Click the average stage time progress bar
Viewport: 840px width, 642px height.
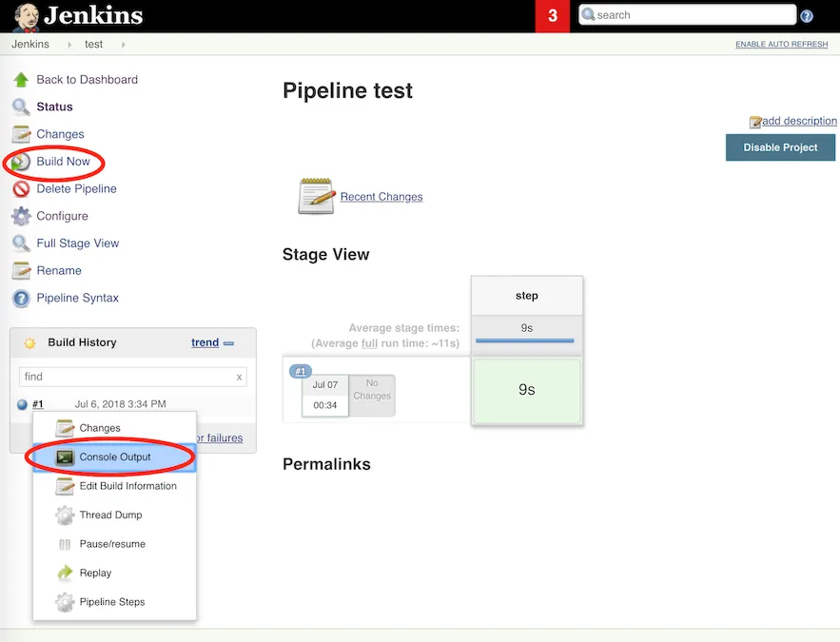(524, 340)
